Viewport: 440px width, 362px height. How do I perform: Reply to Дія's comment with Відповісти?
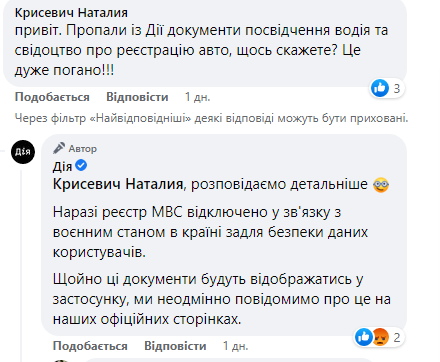[x=175, y=346]
